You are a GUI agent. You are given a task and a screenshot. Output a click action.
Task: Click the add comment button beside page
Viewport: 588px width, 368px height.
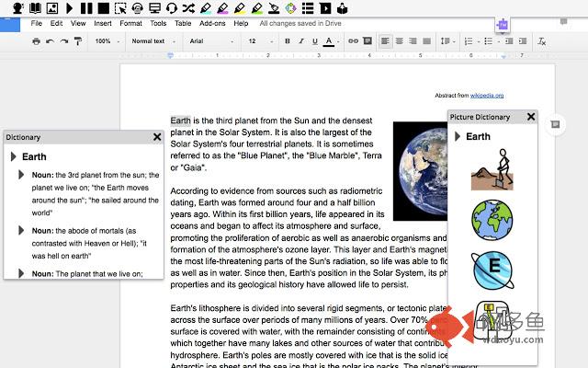tap(555, 124)
